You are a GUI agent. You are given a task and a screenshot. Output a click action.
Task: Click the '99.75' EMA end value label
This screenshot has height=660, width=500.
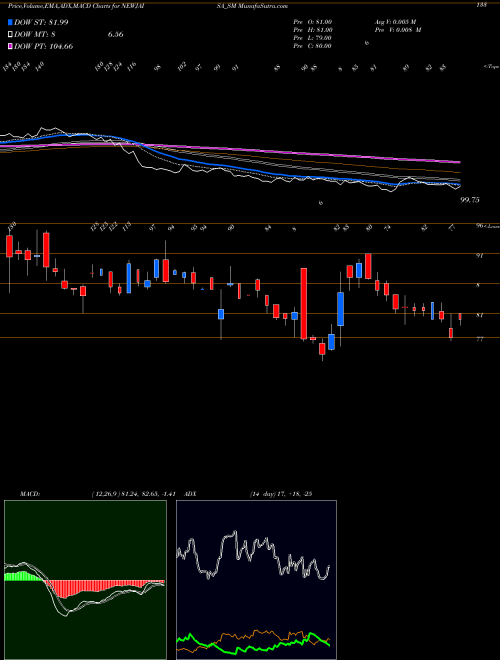tap(470, 200)
